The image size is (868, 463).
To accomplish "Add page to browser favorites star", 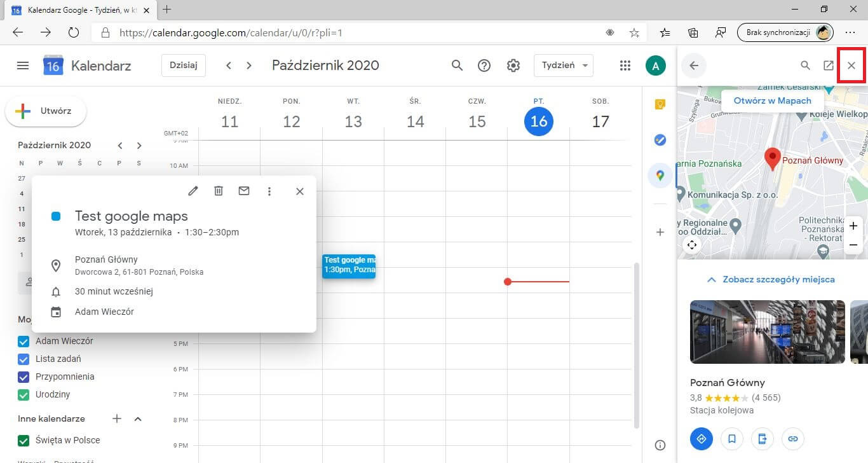I will coord(634,32).
